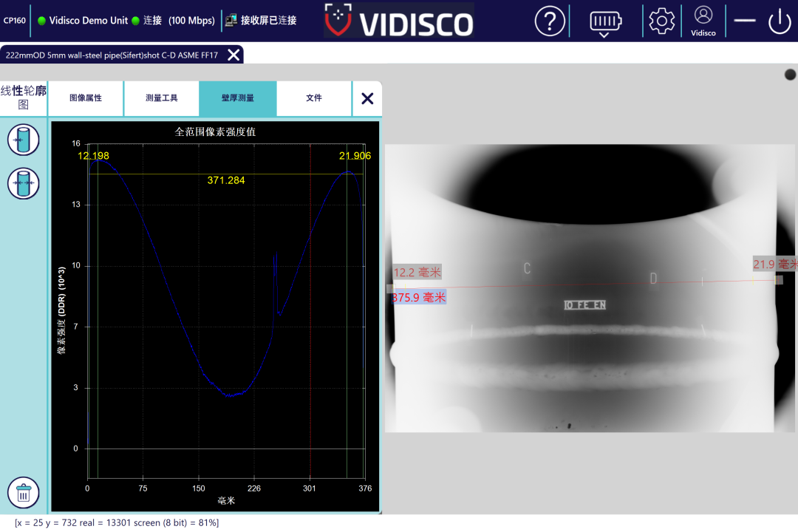Click the trash delete measurement icon
The image size is (798, 532).
click(24, 493)
